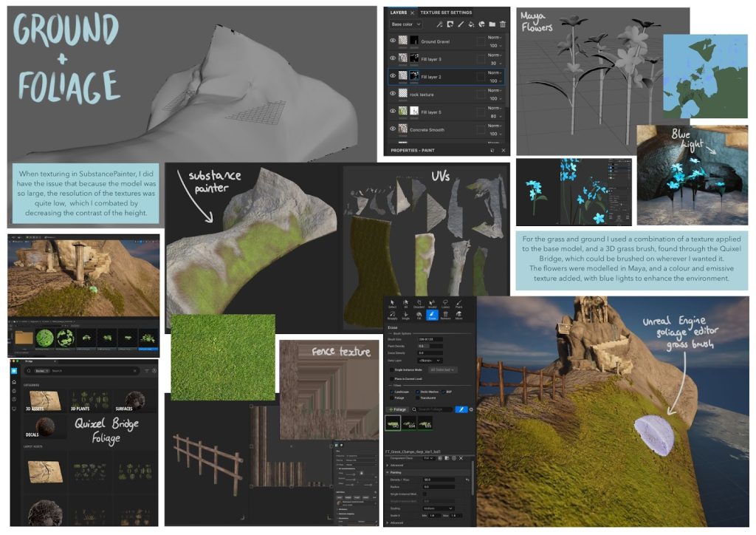The width and height of the screenshot is (756, 535).
Task: Select the Layers tab
Action: [x=398, y=13]
